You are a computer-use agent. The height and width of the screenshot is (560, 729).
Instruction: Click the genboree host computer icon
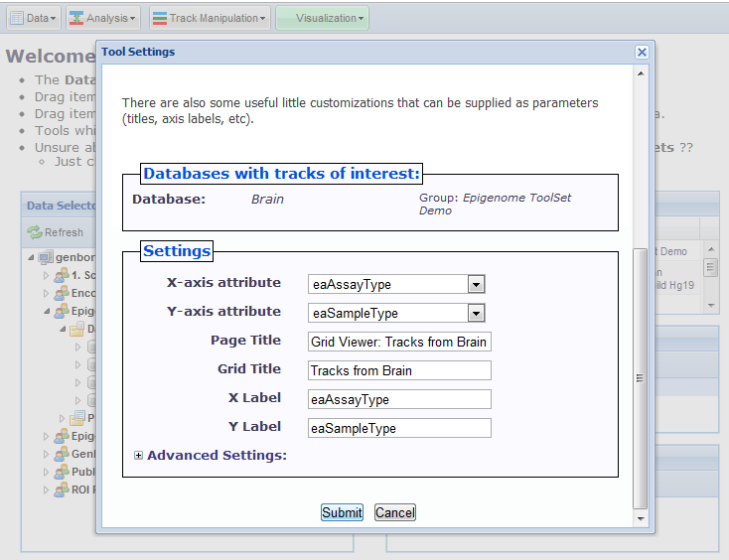tap(46, 258)
